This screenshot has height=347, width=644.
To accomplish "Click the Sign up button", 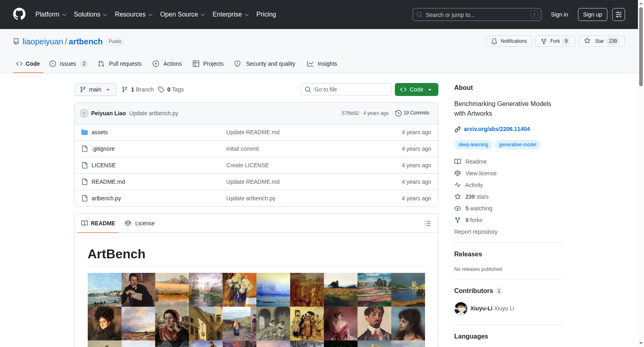I will pos(592,15).
